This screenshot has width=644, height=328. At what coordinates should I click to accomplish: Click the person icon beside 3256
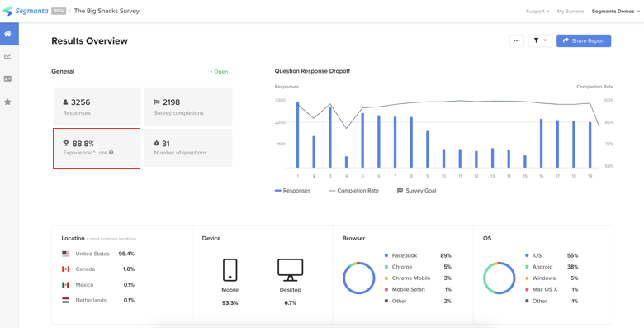pyautogui.click(x=65, y=102)
